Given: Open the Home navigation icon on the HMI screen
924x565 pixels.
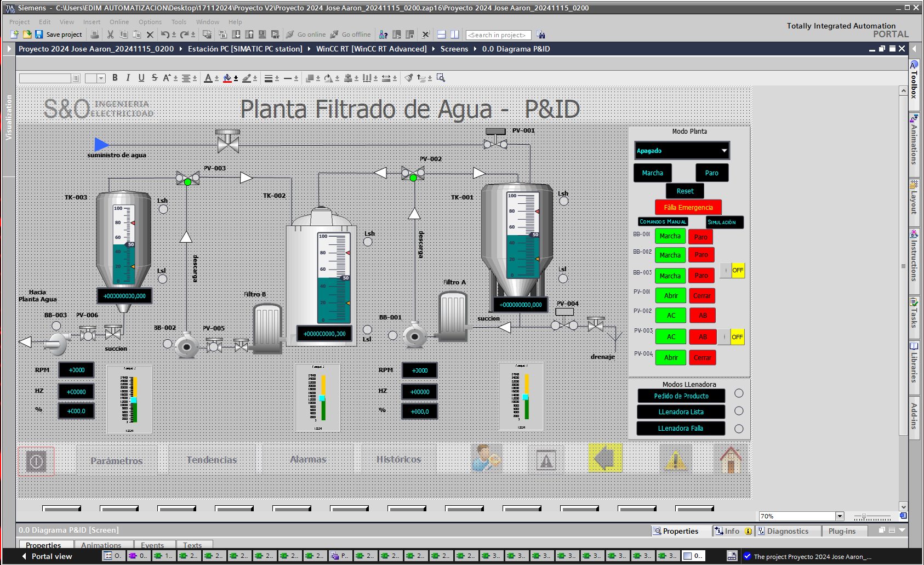Looking at the screenshot, I should pos(731,459).
